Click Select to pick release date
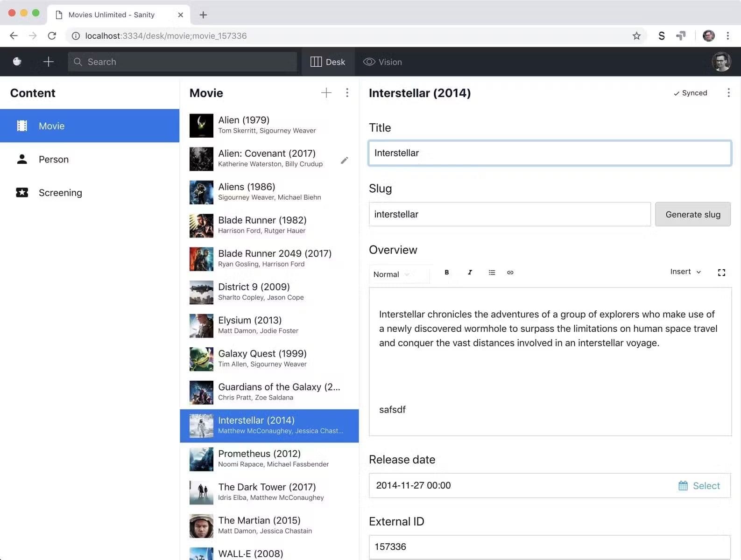The height and width of the screenshot is (560, 741). pos(699,486)
